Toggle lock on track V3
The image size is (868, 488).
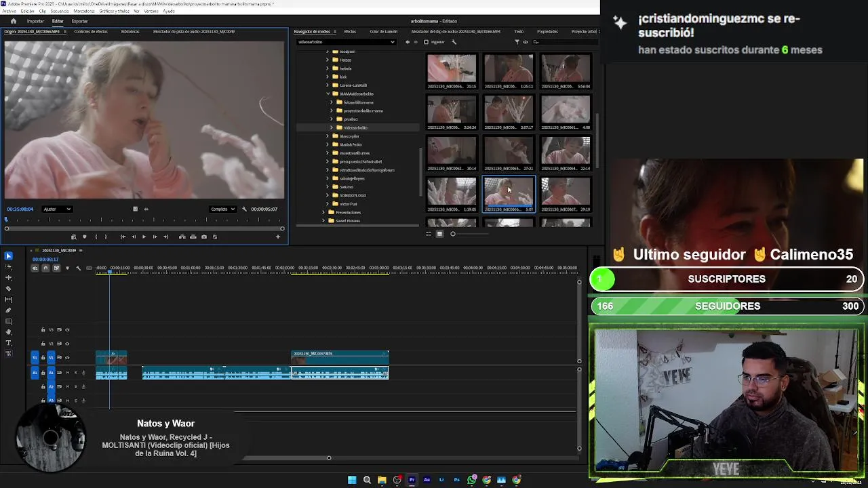pyautogui.click(x=43, y=330)
